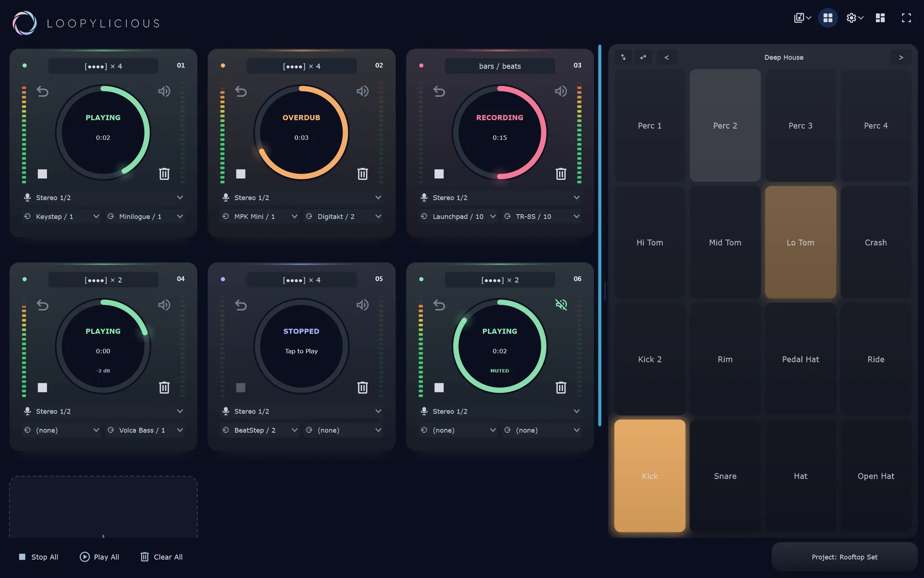The height and width of the screenshot is (578, 924).
Task: Switch to dashboard layout icon
Action: tap(880, 18)
